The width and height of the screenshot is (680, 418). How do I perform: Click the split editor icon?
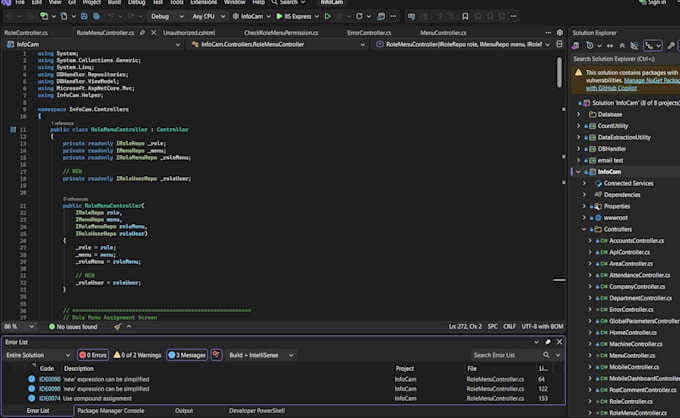tap(559, 44)
